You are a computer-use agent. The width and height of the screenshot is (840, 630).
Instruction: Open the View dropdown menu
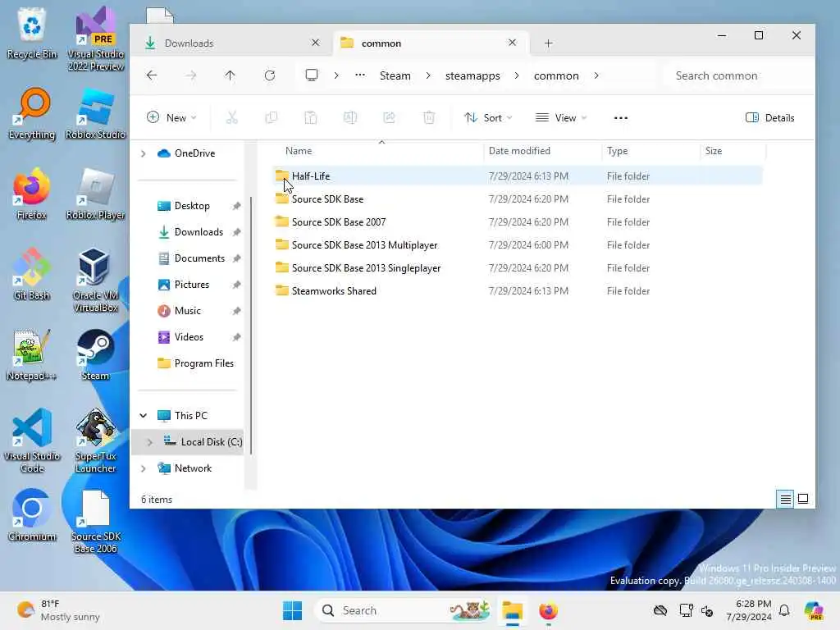(561, 118)
